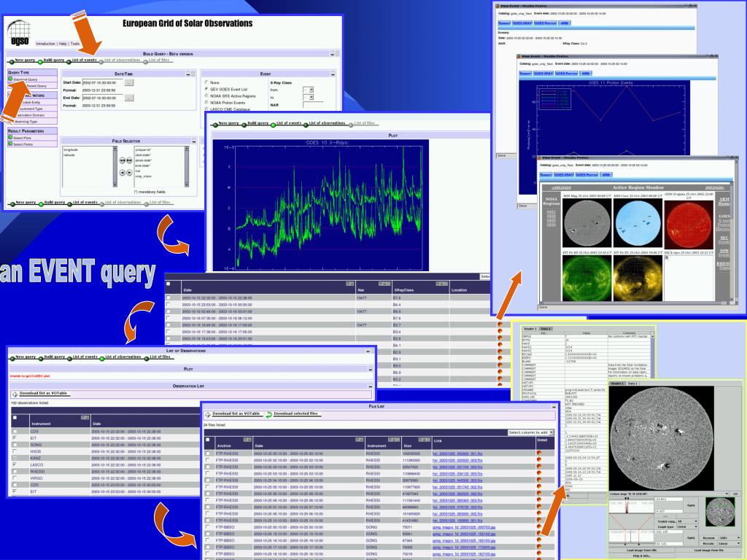Uncheck the LASCO observation checkbox
The height and width of the screenshot is (560, 747).
(15, 464)
